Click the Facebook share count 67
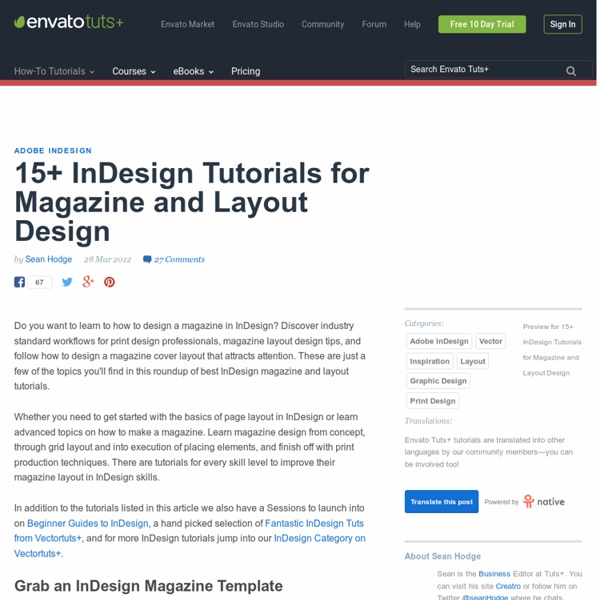Image resolution: width=600 pixels, height=600 pixels. click(39, 282)
